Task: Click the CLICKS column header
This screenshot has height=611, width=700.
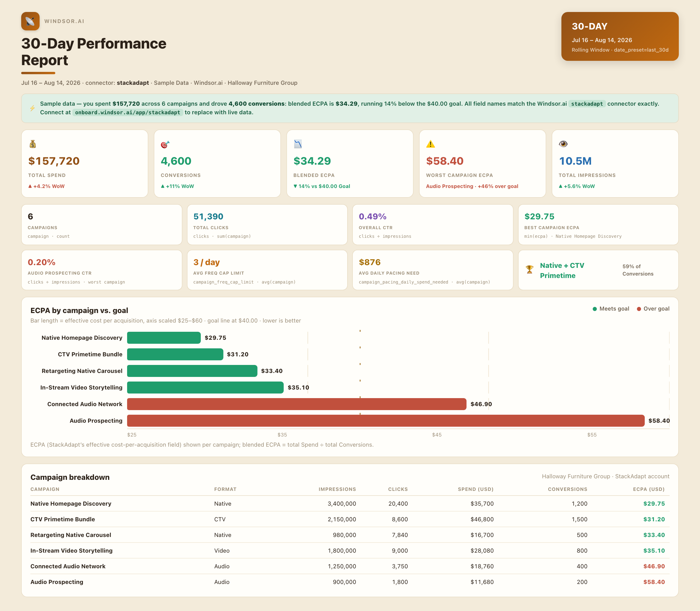Action: 398,489
